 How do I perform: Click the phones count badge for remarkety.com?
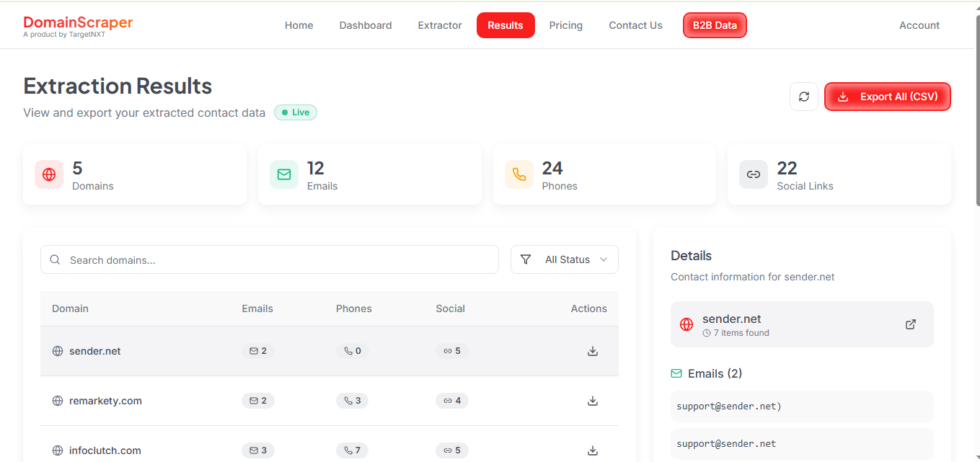point(352,400)
